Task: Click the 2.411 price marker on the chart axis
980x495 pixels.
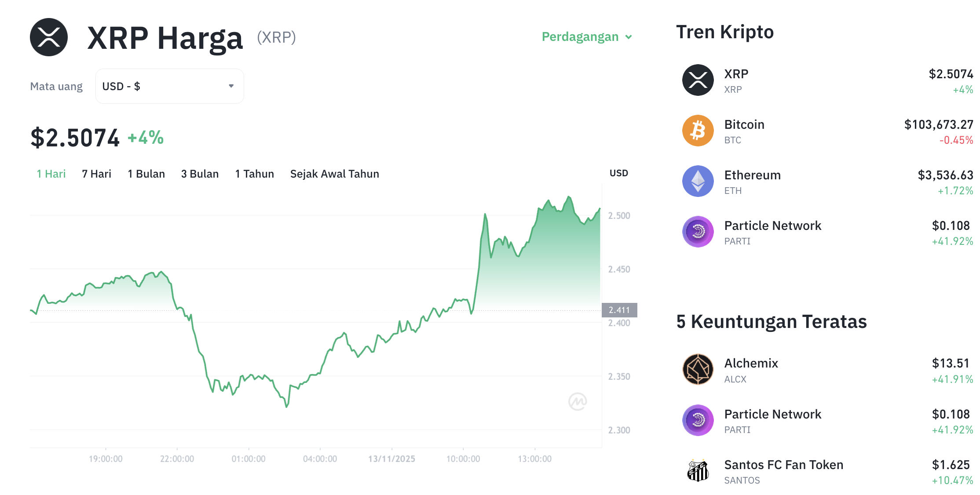Action: tap(620, 310)
